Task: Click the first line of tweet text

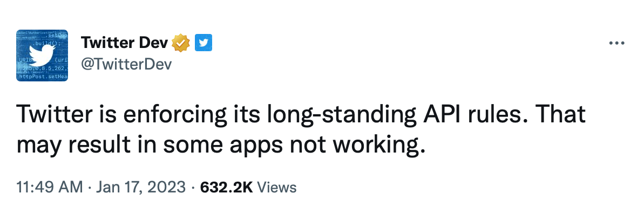Action: click(301, 115)
